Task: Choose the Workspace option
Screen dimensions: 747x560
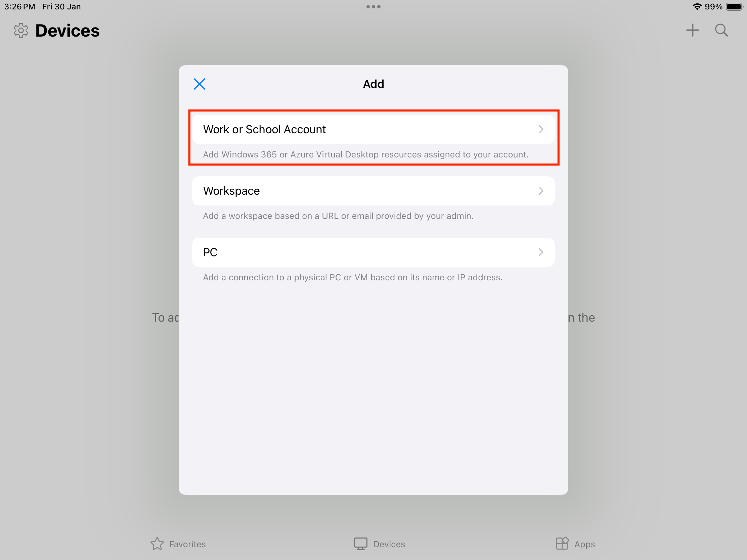Action: coord(373,191)
